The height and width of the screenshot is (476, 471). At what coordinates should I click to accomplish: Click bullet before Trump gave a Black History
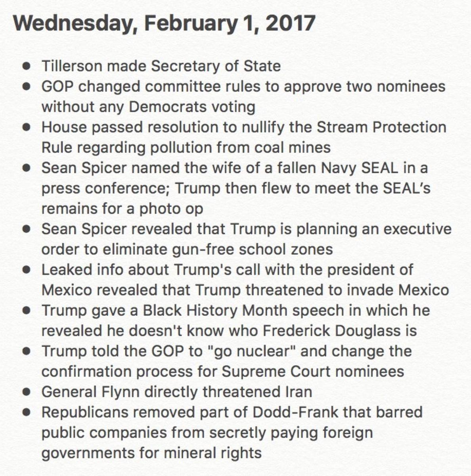(x=27, y=311)
